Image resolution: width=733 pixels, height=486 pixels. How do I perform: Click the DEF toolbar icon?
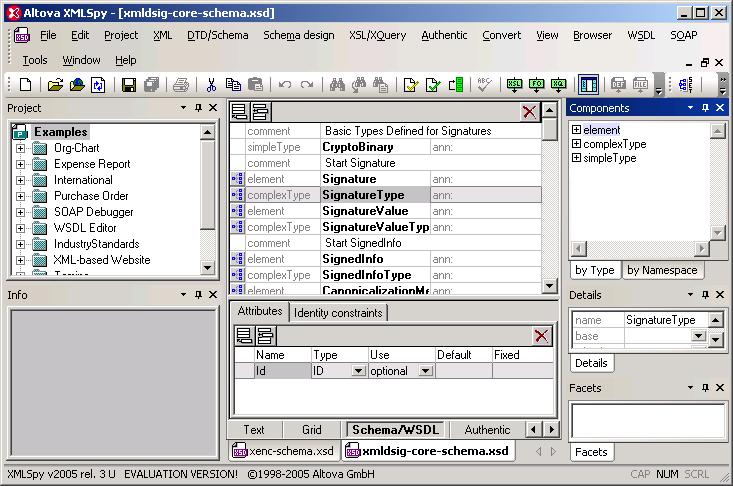coord(618,85)
